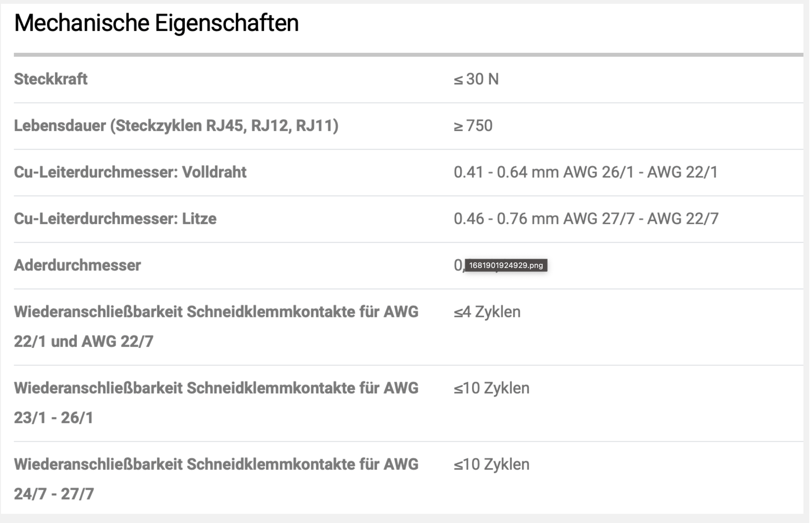
Task: Select the Aderdurchmesser row label
Action: (x=77, y=265)
